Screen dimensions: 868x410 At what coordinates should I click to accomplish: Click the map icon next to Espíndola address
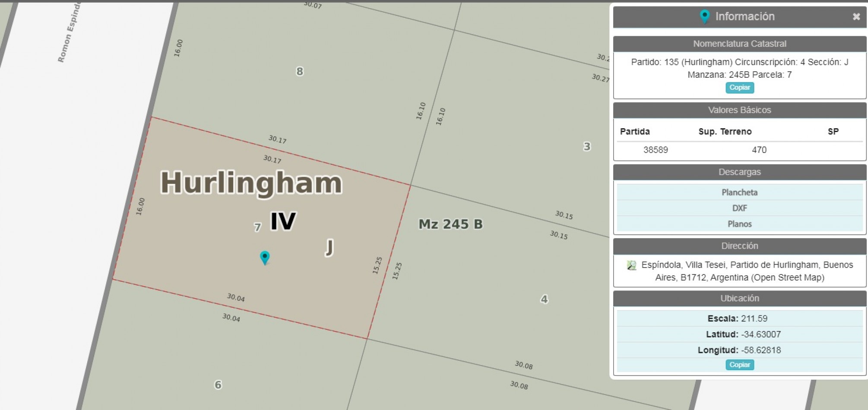(x=631, y=265)
